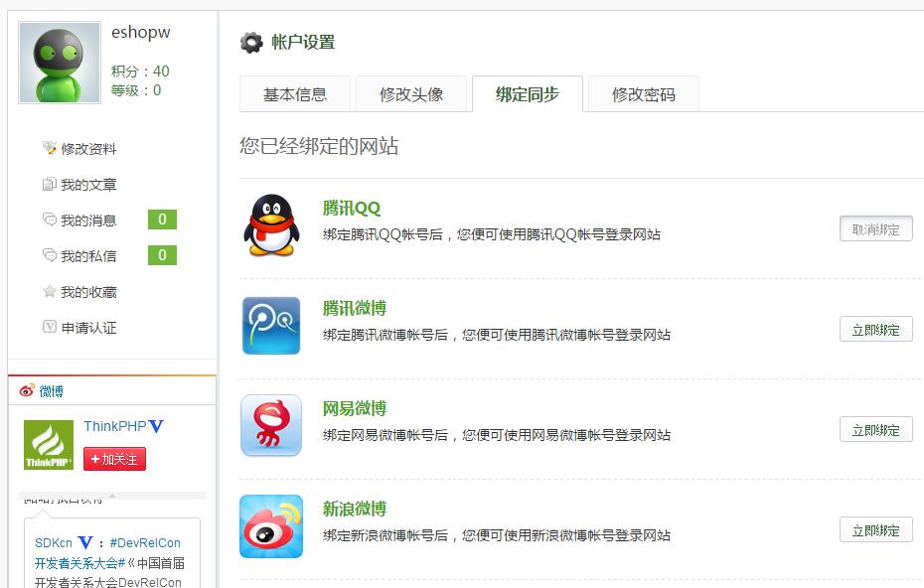Viewport: 924px width, 588px height.
Task: Open the 腾讯QQ title link
Action: click(x=352, y=208)
